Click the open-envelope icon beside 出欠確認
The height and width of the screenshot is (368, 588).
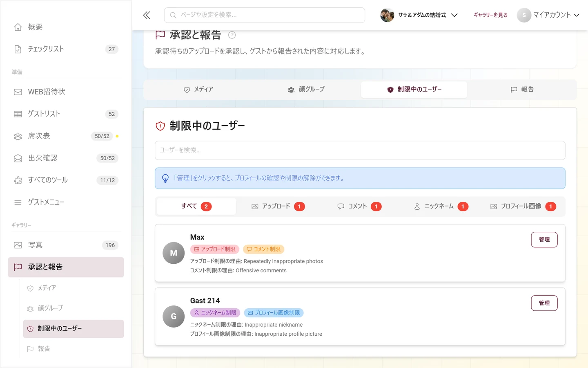pos(18,158)
